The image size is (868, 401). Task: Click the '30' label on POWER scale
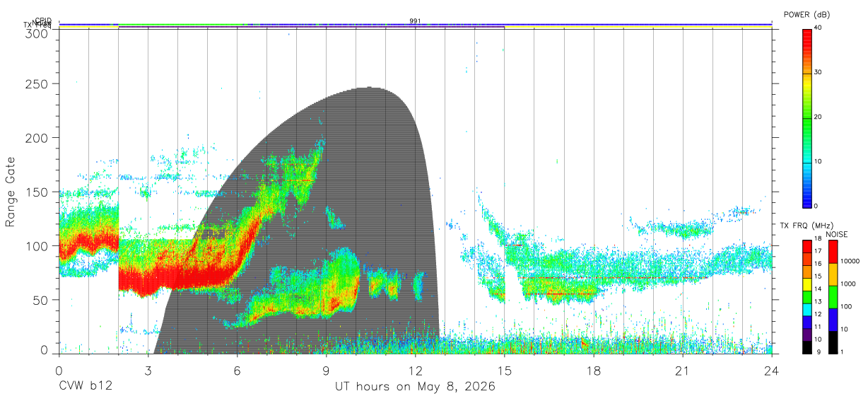click(x=819, y=72)
